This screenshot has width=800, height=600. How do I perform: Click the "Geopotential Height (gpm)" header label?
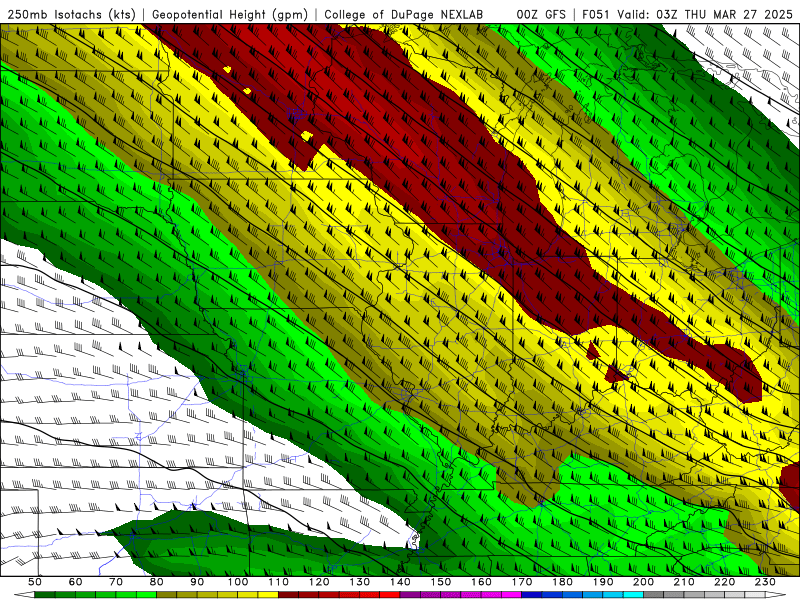pos(230,14)
